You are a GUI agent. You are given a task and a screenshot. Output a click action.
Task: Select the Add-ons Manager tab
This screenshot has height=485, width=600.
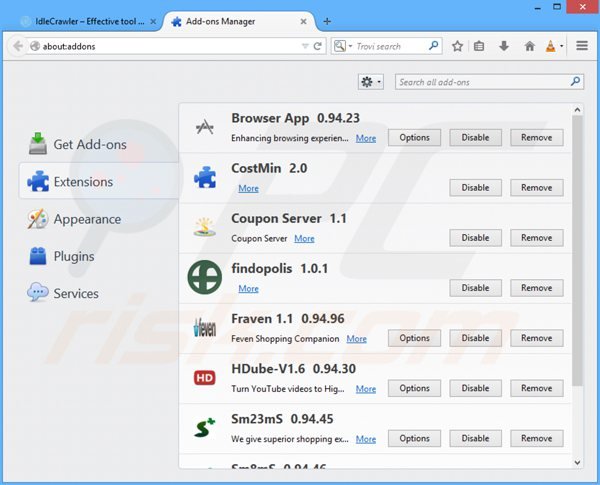coord(239,21)
